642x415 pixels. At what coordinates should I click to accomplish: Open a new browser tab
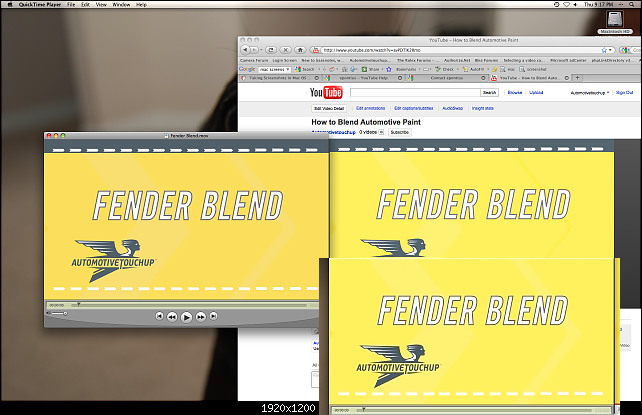578,78
